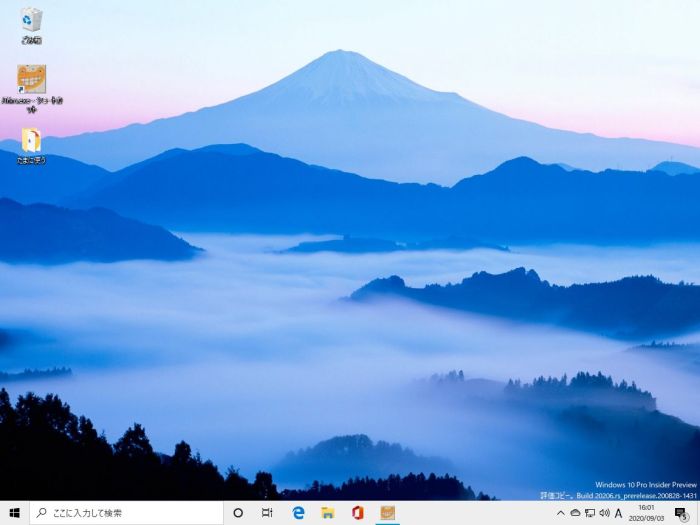
Task: Open the Windows Start menu
Action: tap(14, 513)
